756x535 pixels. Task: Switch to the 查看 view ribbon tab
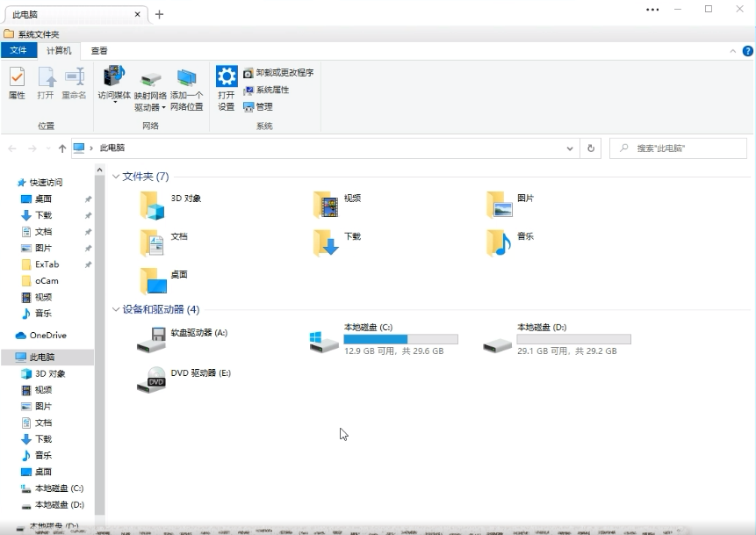click(99, 51)
